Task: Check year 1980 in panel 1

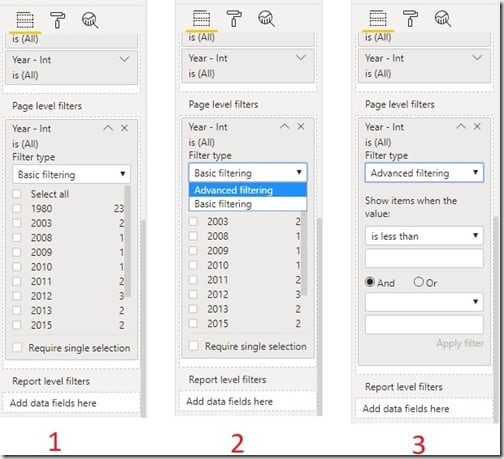Action: click(17, 209)
